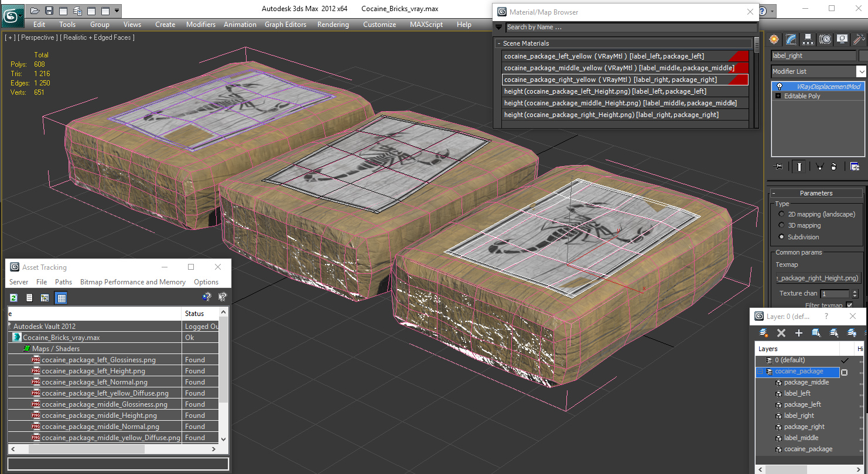Toggle current-layer box for cocaine_package layer

[x=845, y=372]
